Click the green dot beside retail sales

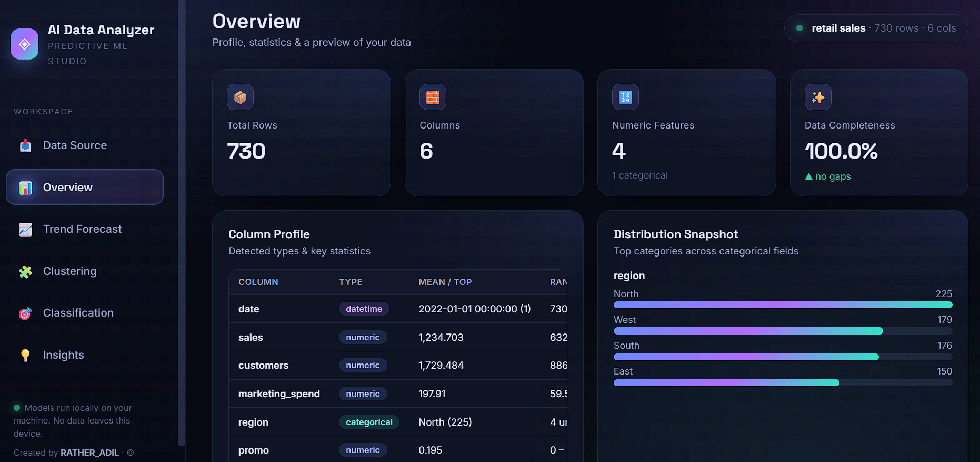799,28
